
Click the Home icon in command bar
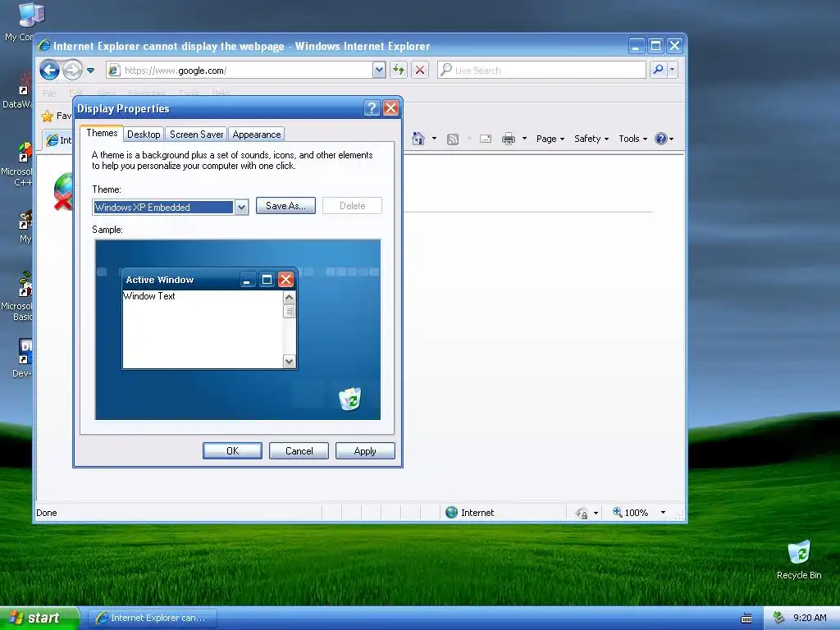[x=418, y=139]
